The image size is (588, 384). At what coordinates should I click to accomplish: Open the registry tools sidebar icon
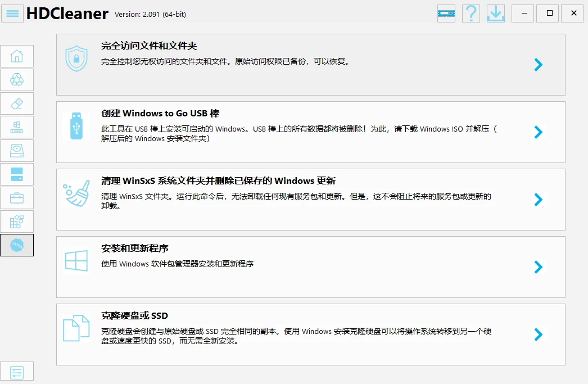click(17, 127)
